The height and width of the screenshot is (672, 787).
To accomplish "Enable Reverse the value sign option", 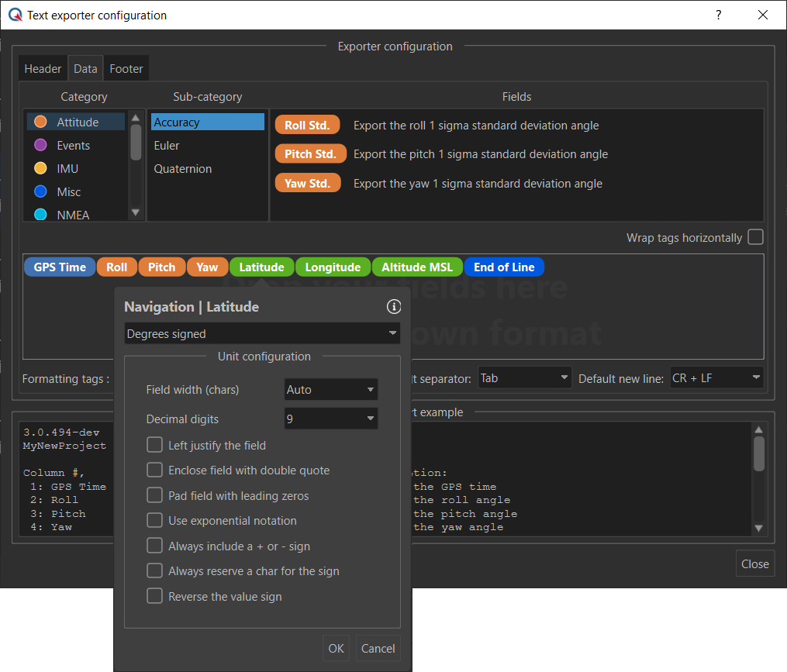I will [x=155, y=596].
